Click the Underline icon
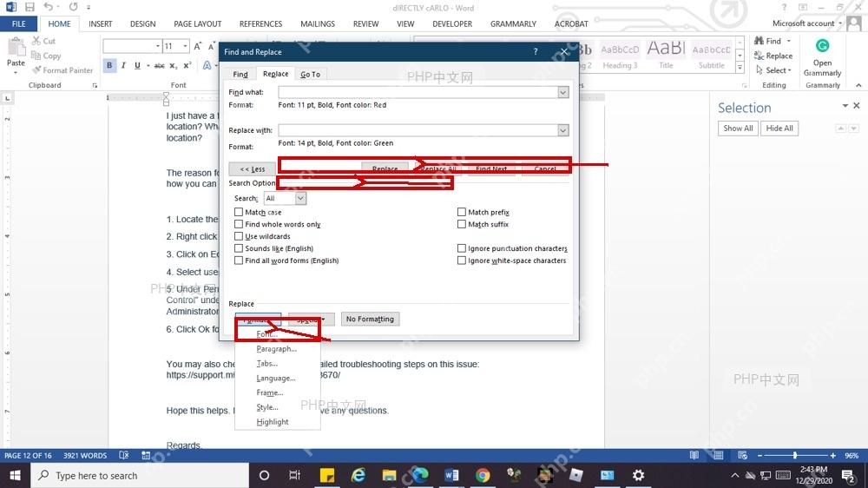868x488 pixels. pyautogui.click(x=137, y=65)
